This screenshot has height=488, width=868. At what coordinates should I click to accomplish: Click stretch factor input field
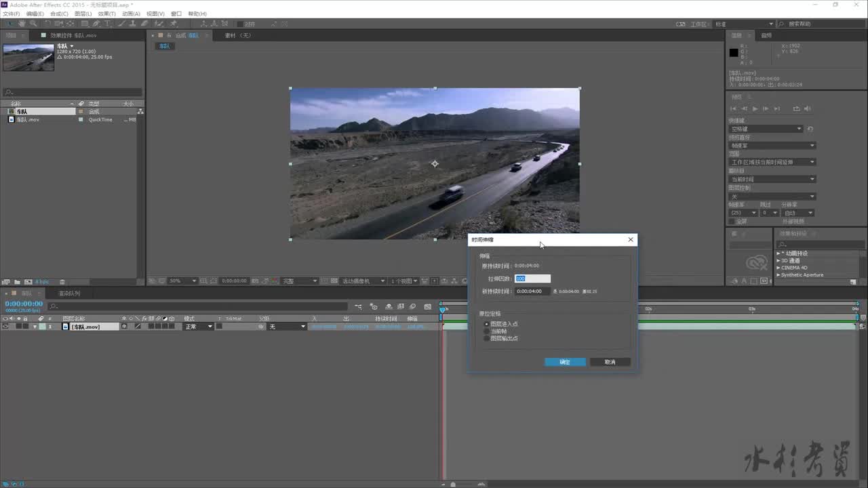(x=532, y=279)
